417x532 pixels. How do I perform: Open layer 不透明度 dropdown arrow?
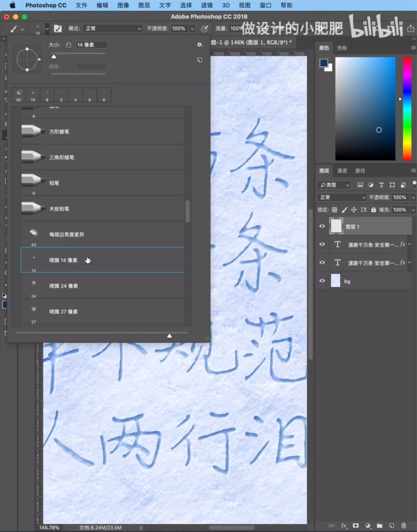[413, 197]
